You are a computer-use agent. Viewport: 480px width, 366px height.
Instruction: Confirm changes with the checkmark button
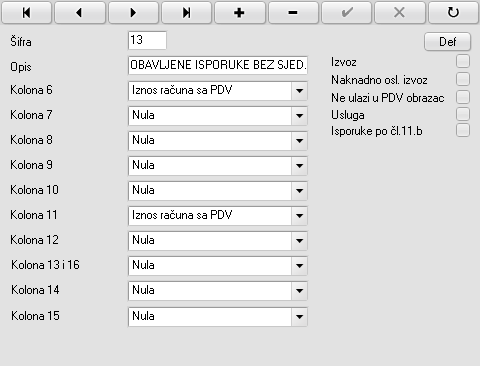point(347,12)
